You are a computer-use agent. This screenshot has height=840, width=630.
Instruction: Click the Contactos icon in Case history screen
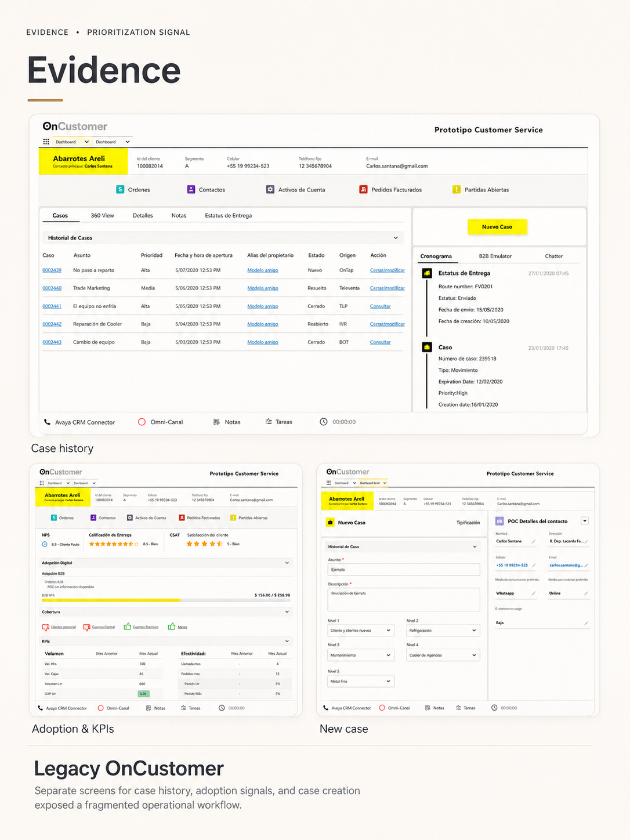click(x=191, y=189)
